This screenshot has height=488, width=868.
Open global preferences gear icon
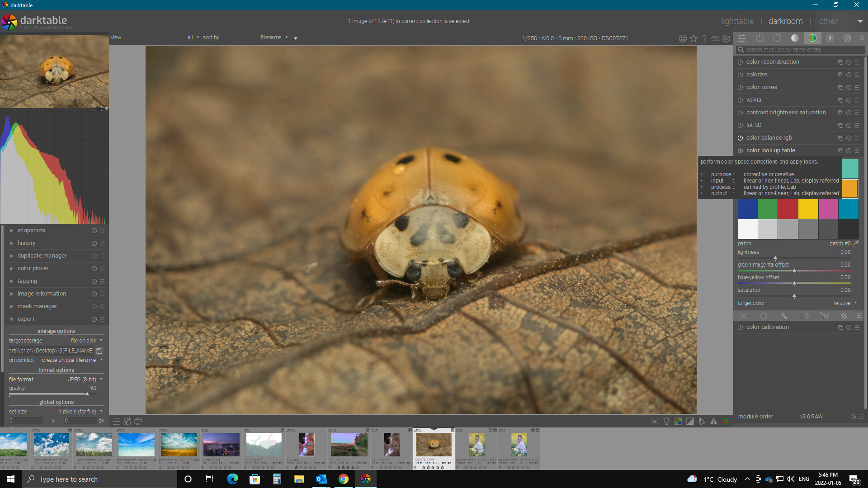coord(726,39)
